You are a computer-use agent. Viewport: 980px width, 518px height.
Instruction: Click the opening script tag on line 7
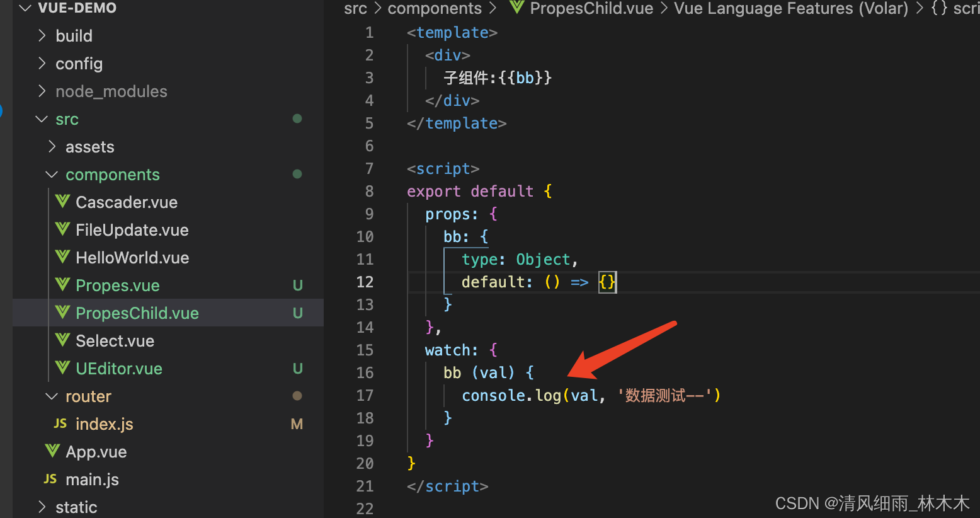click(x=443, y=169)
